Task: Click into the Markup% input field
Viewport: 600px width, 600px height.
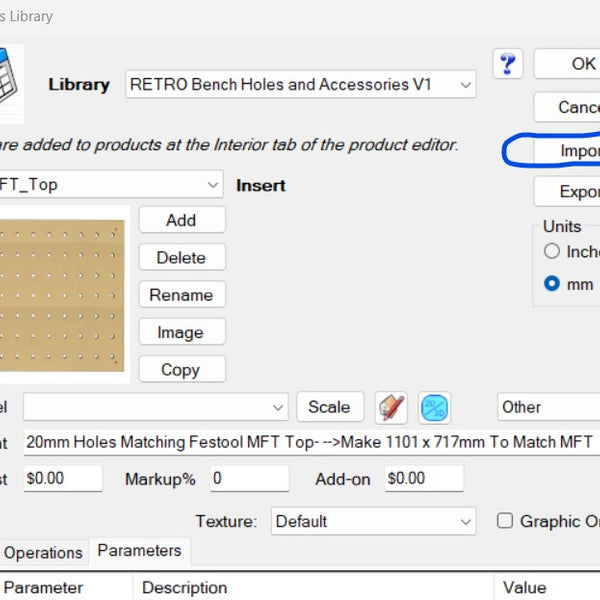Action: click(x=249, y=478)
